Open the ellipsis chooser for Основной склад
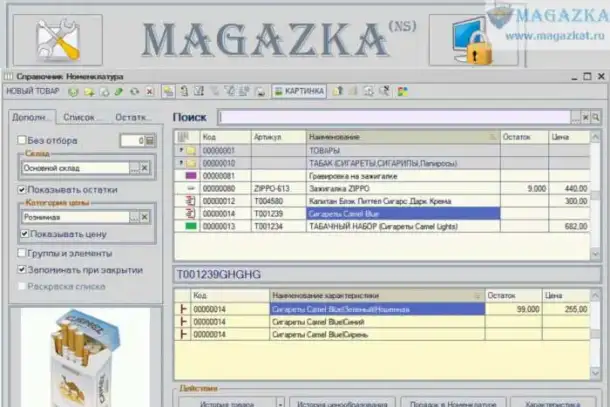 [x=134, y=168]
